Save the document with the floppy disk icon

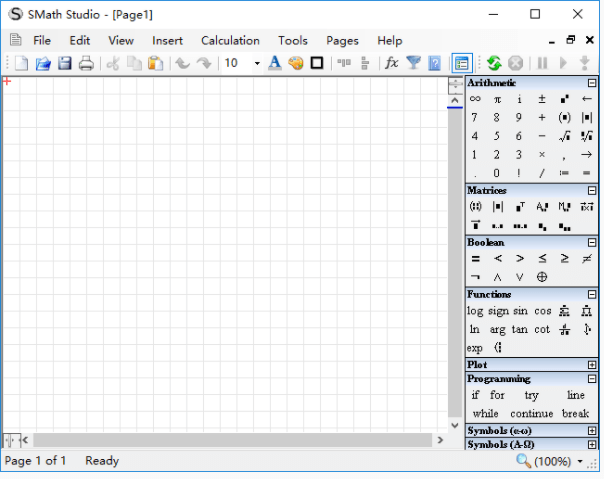tap(65, 63)
